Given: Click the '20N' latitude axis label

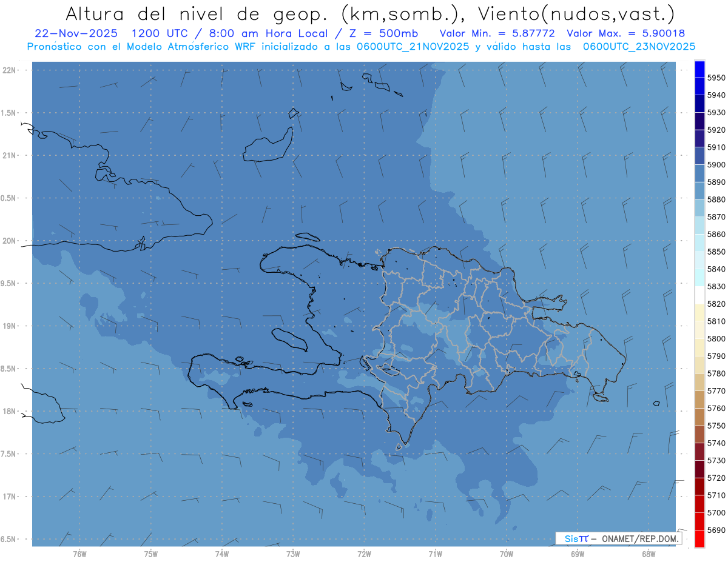Looking at the screenshot, I should point(10,241).
